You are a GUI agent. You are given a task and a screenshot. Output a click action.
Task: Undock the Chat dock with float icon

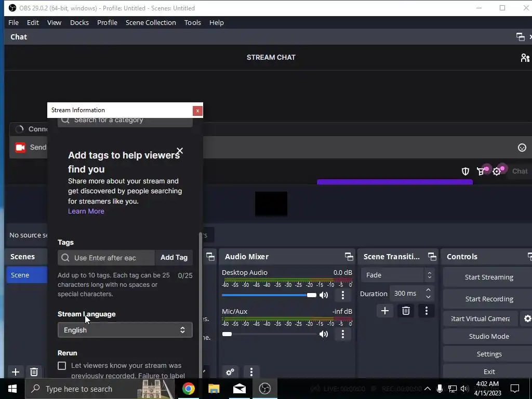(x=520, y=37)
